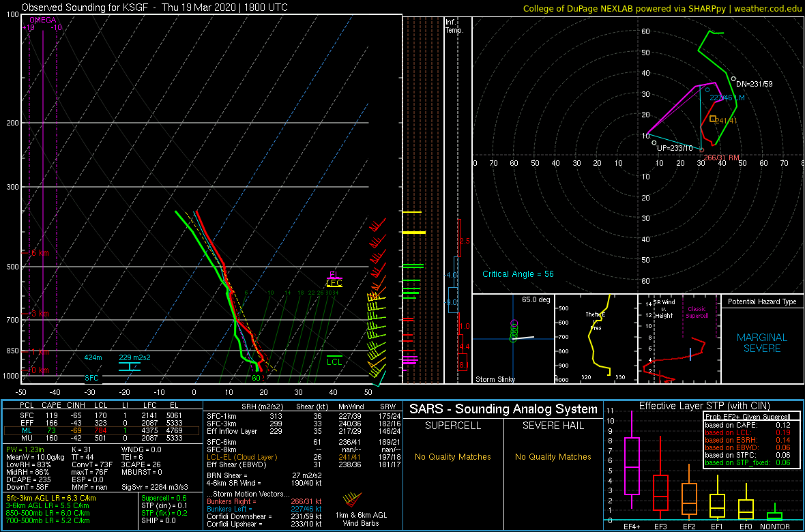This screenshot has height=532, width=805.
Task: Select the MU parcel row in table
Action: coord(102,437)
